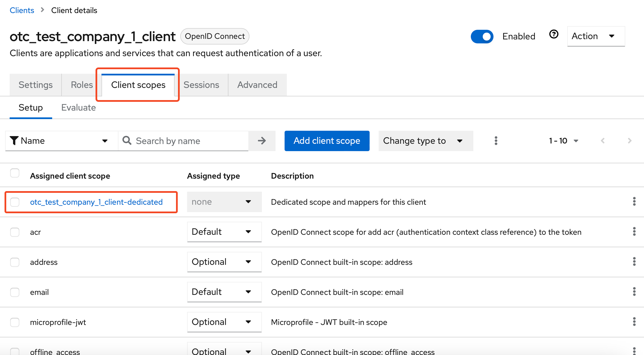Click the search arrow submit button

pos(262,141)
